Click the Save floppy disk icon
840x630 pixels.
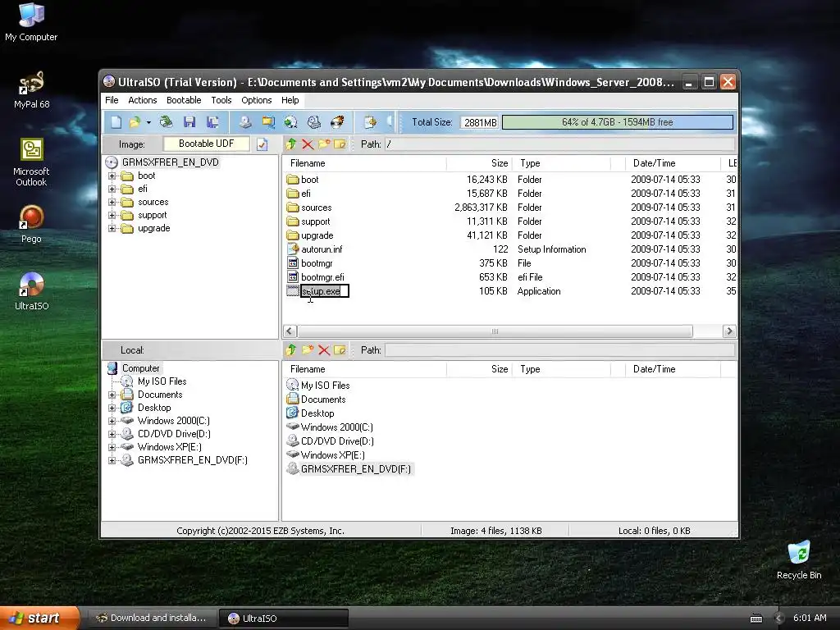(189, 122)
